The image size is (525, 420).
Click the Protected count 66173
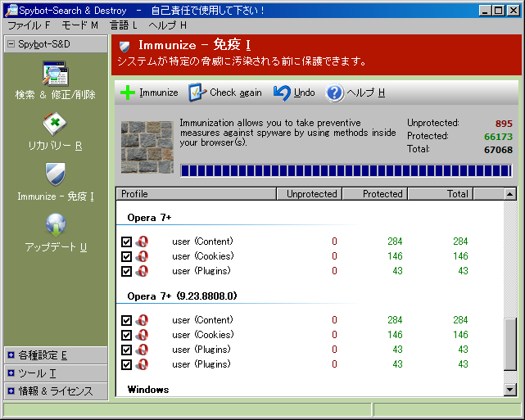pos(498,137)
